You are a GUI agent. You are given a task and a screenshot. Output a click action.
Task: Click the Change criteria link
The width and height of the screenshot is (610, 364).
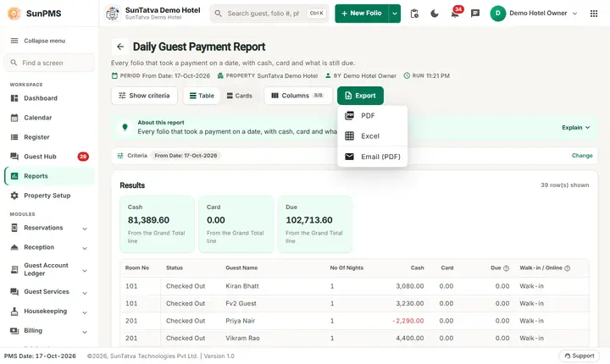click(x=582, y=156)
